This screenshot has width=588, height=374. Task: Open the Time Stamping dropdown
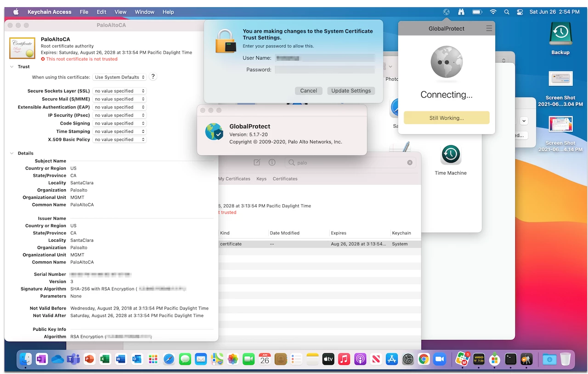pos(119,131)
